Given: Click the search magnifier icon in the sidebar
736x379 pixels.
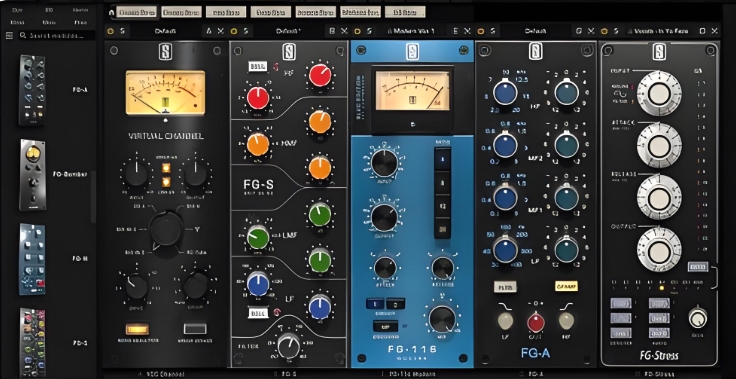Looking at the screenshot, I should [x=23, y=35].
